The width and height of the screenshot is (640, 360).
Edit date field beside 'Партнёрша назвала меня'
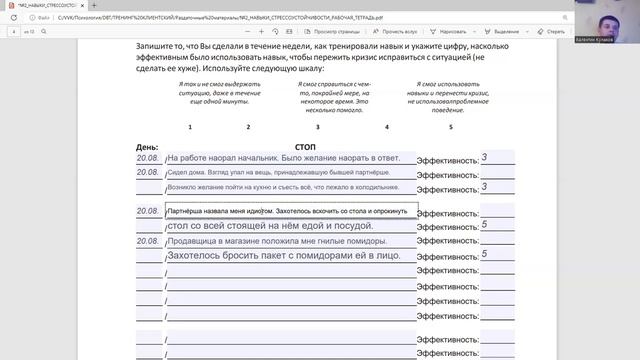coord(149,211)
